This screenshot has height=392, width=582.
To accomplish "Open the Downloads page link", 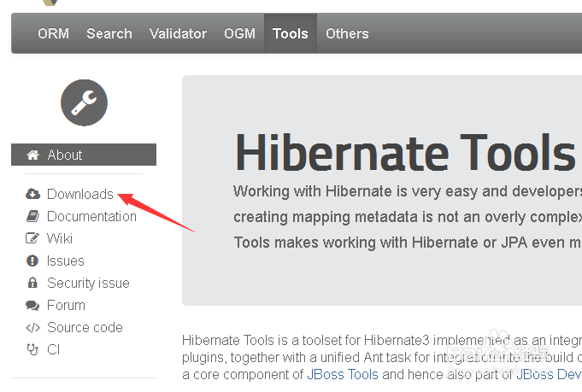I will tap(80, 194).
